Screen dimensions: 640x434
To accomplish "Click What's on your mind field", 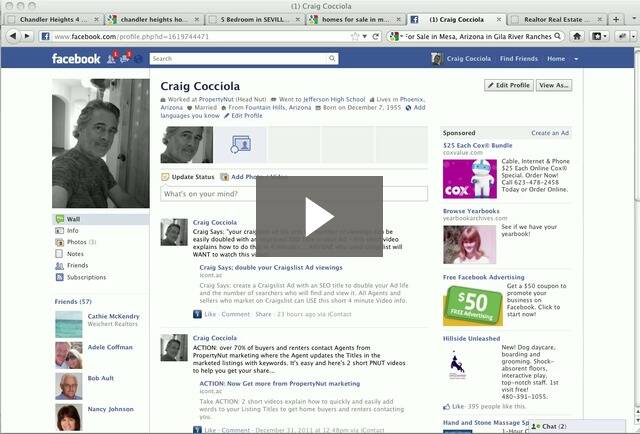I will [x=294, y=194].
